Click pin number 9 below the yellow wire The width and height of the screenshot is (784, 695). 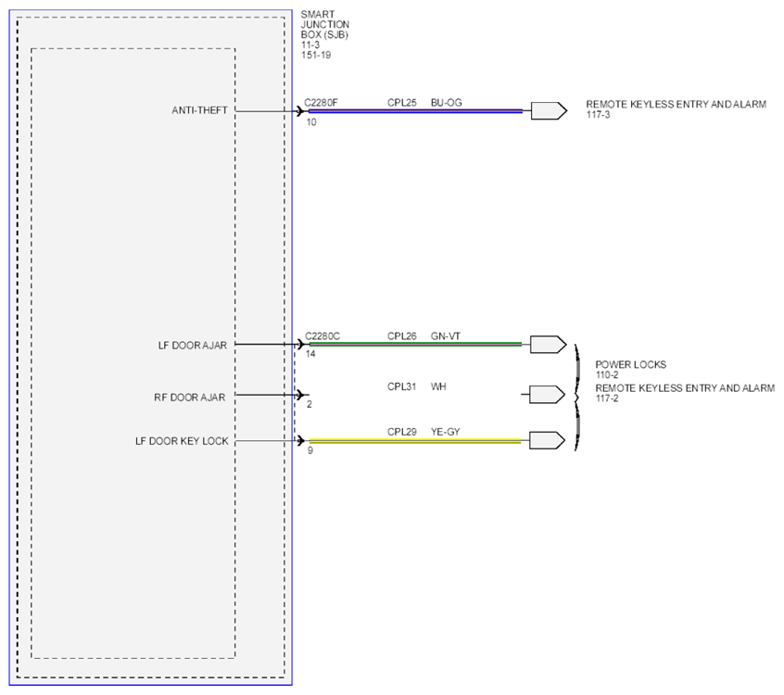(x=310, y=451)
